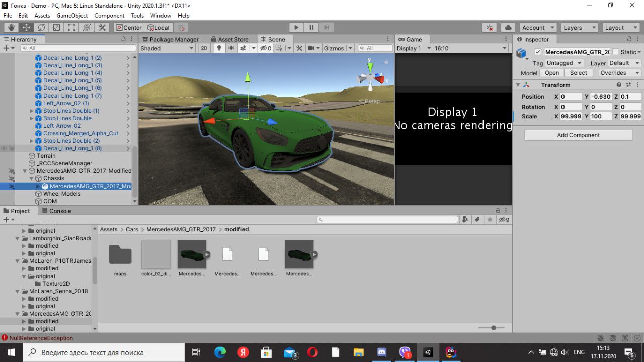Toggle 2D view in Scene

pos(204,48)
